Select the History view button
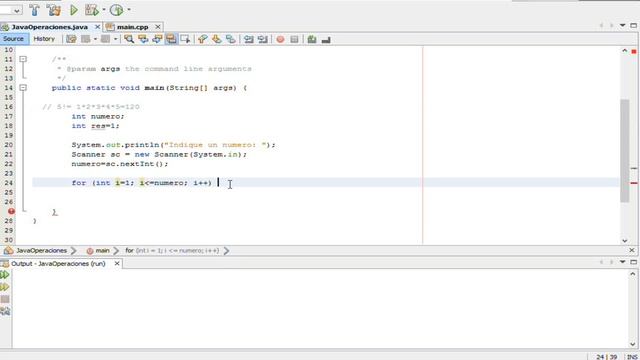 tap(44, 39)
